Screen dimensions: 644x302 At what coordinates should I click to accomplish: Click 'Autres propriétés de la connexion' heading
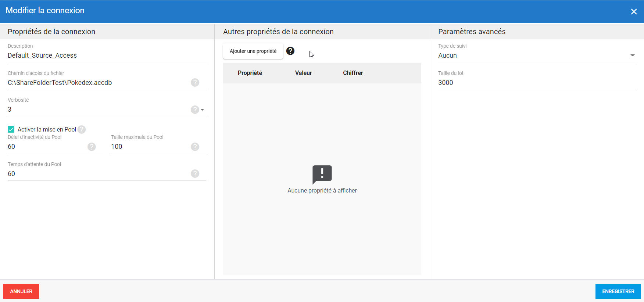pos(278,32)
